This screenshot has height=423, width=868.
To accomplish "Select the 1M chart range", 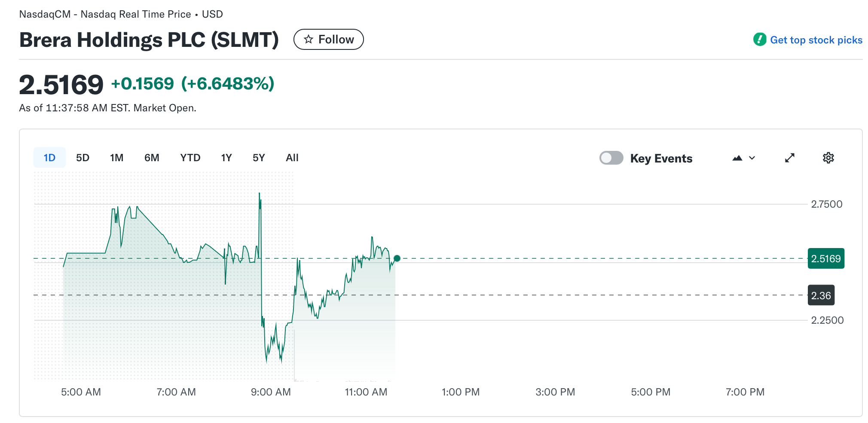I will click(x=116, y=157).
